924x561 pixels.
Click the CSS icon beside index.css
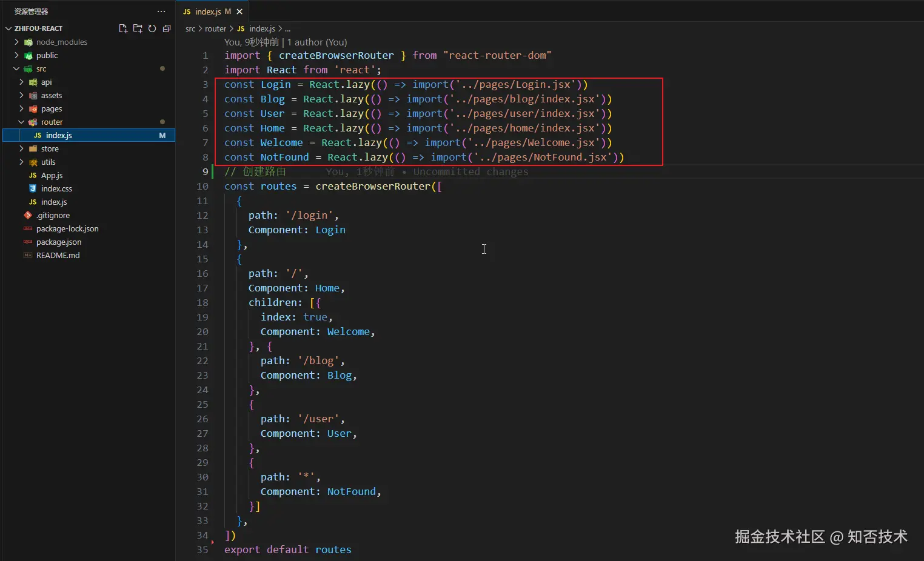click(33, 188)
